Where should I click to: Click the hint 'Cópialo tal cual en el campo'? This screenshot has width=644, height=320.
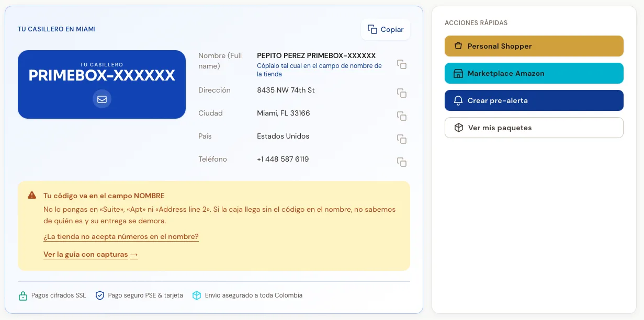coord(319,70)
